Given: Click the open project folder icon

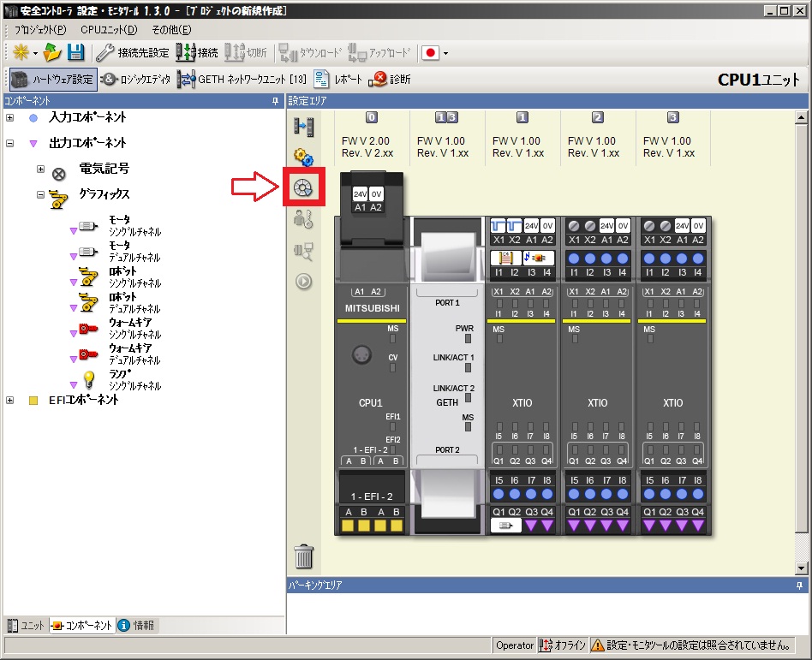Looking at the screenshot, I should click(53, 52).
